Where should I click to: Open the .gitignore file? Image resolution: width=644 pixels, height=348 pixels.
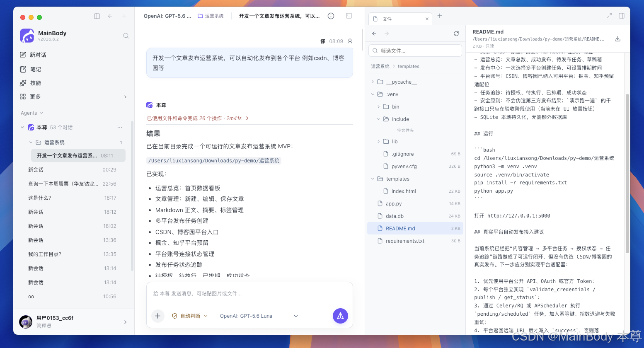click(415, 154)
